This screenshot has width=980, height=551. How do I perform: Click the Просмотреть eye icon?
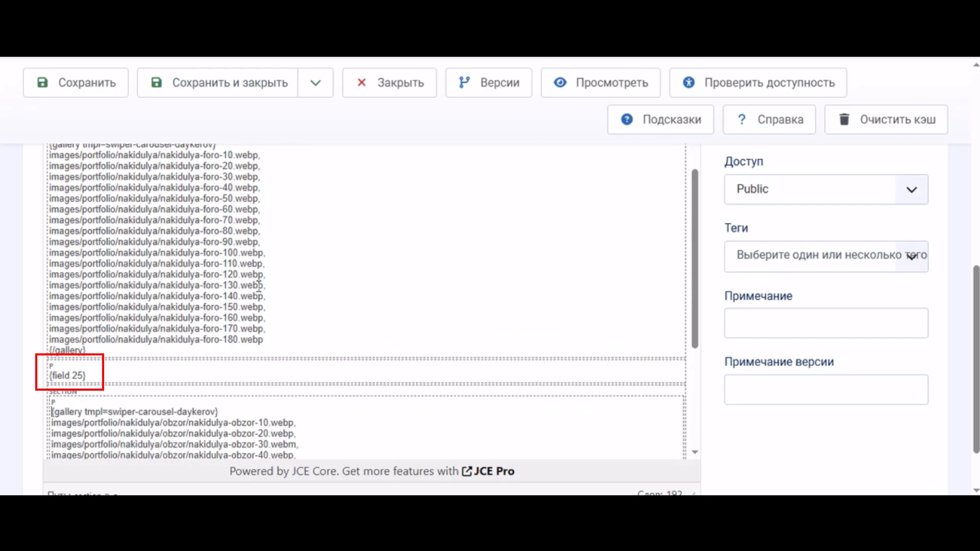point(560,83)
